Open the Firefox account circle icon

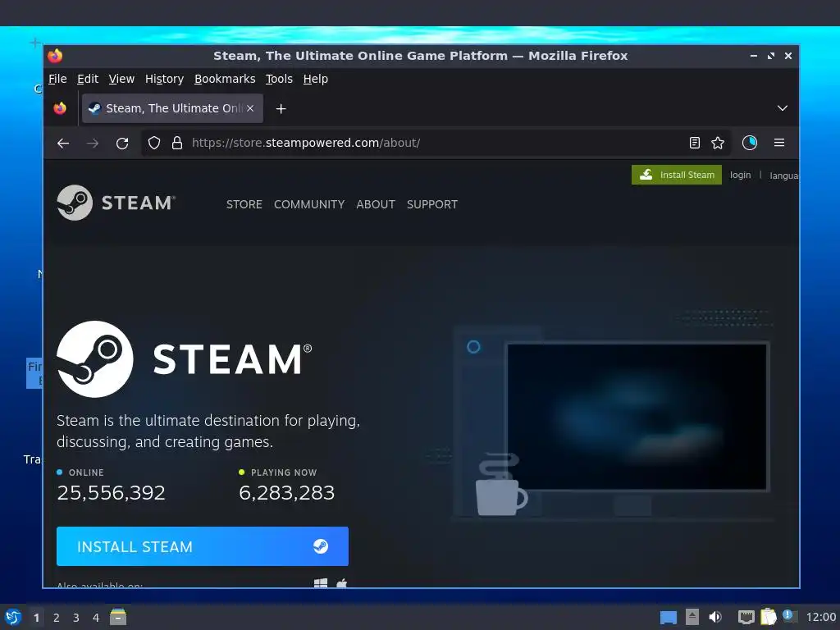tap(750, 143)
